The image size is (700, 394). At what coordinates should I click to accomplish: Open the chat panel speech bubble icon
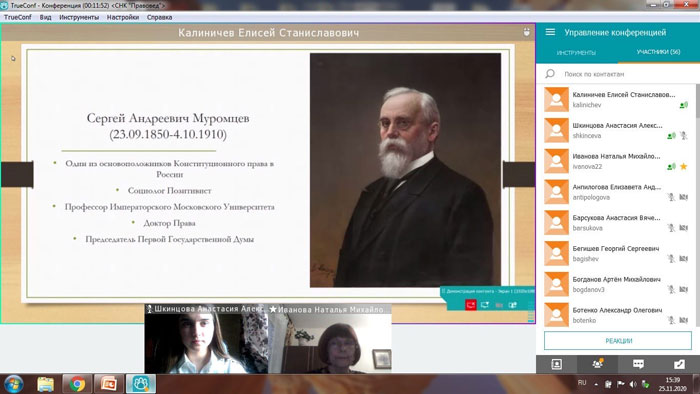638,364
